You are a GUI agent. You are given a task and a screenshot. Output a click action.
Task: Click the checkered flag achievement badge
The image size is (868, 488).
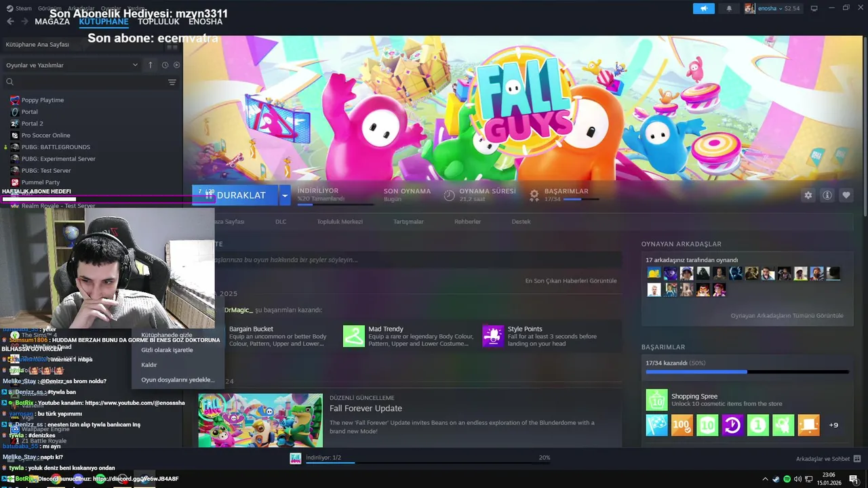pos(656,425)
